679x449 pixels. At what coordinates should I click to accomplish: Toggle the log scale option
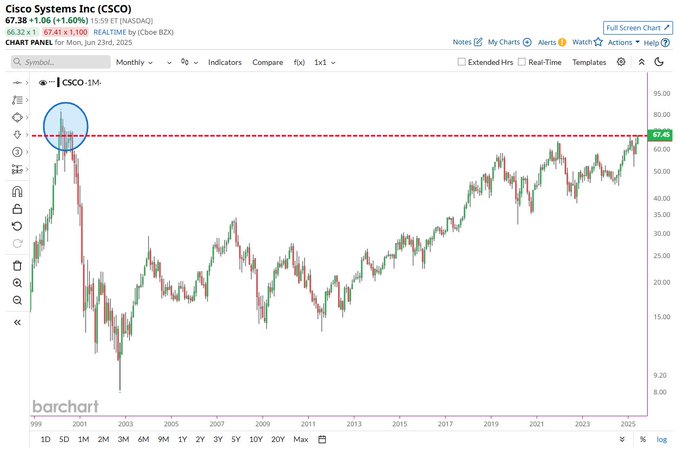662,439
